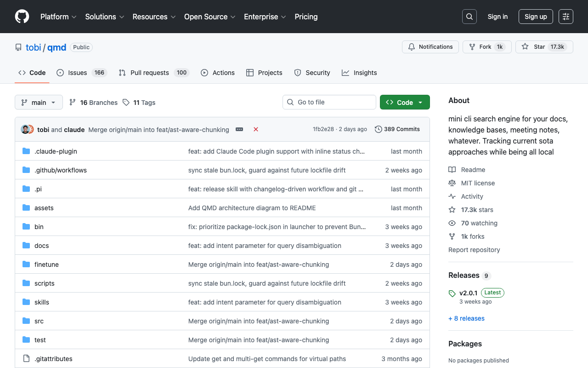Click the eye icon next to 70 watching
Screen dimensions: 588x368
click(x=452, y=223)
